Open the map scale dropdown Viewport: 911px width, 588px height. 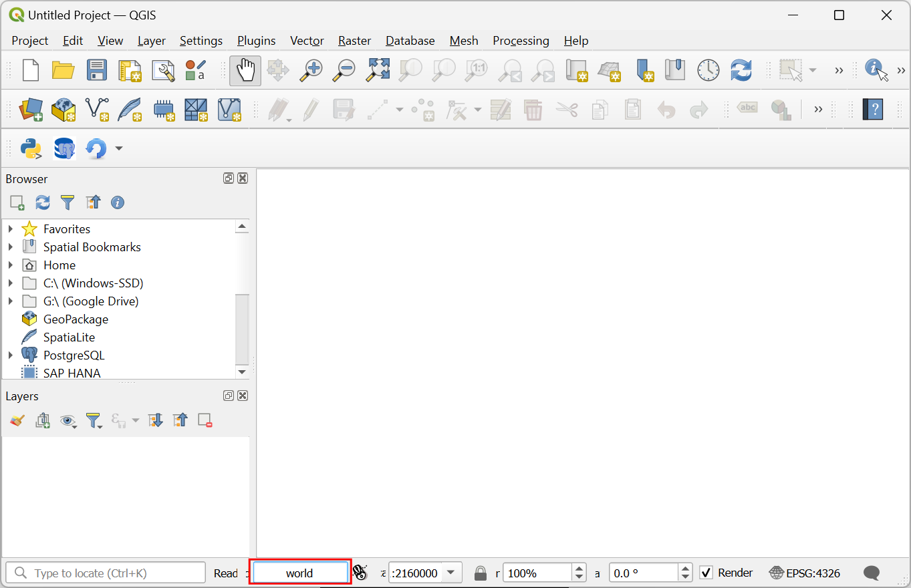click(x=451, y=573)
